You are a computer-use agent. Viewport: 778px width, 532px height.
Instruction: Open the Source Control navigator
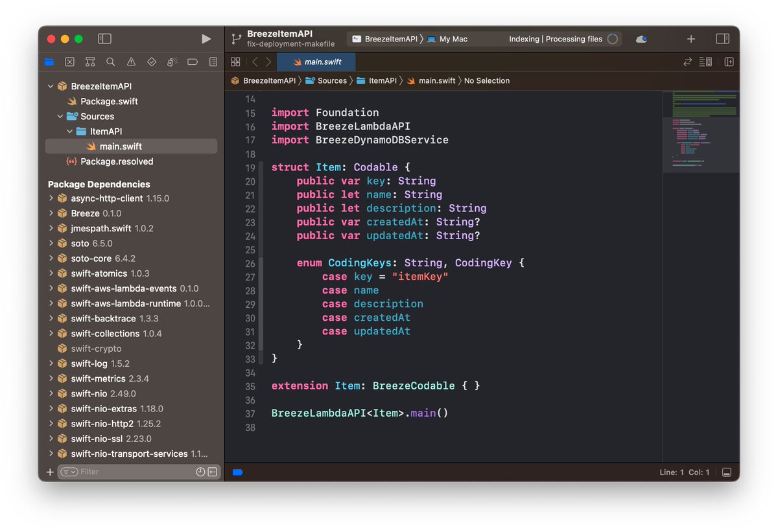tap(69, 62)
